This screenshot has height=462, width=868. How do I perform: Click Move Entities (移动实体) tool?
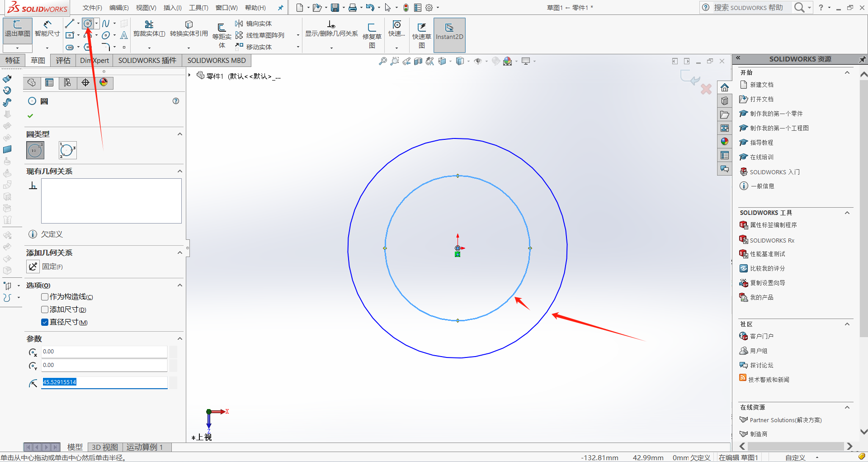254,47
